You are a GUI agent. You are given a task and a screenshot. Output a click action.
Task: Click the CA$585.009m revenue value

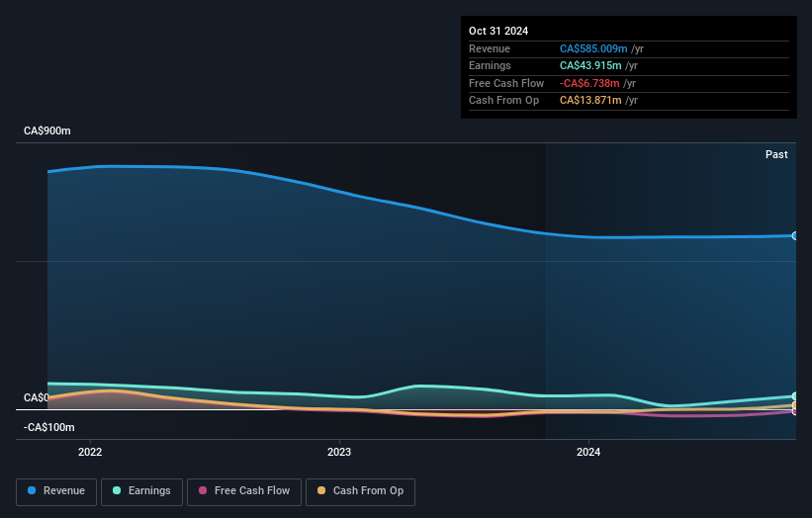(593, 48)
